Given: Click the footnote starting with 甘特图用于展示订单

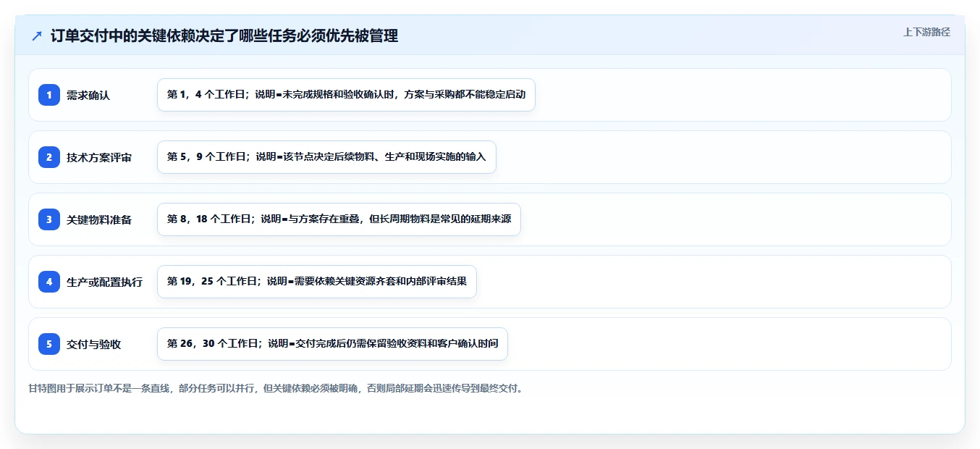Looking at the screenshot, I should pos(276,388).
